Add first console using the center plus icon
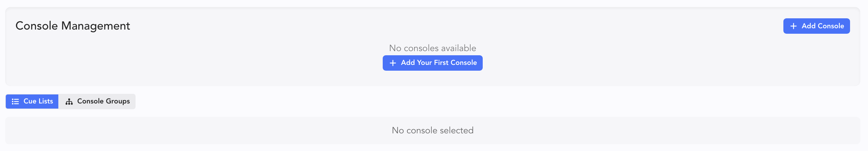 [x=393, y=63]
